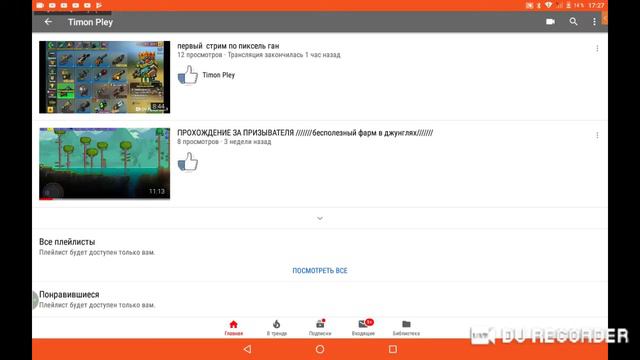Tap thumbs-up avatar under the 'ПРОХОЖДЕНИЕ ЗА ПРИЗЫВАТЕЛЯ' video
The image size is (640, 360).
[188, 162]
